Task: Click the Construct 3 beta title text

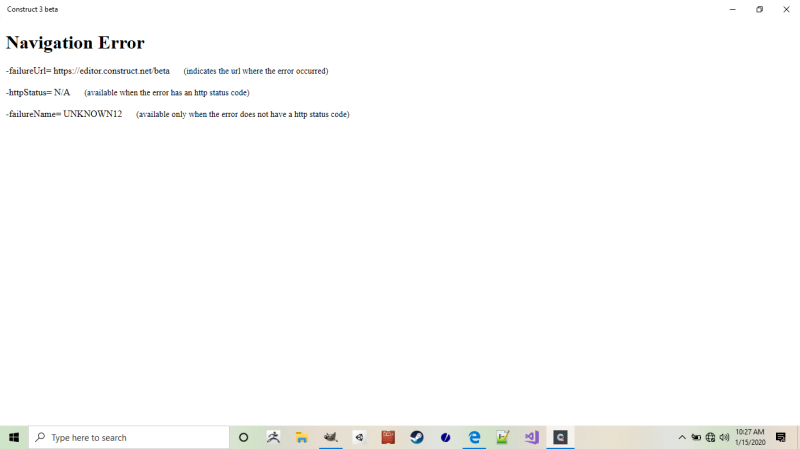Action: [32, 9]
